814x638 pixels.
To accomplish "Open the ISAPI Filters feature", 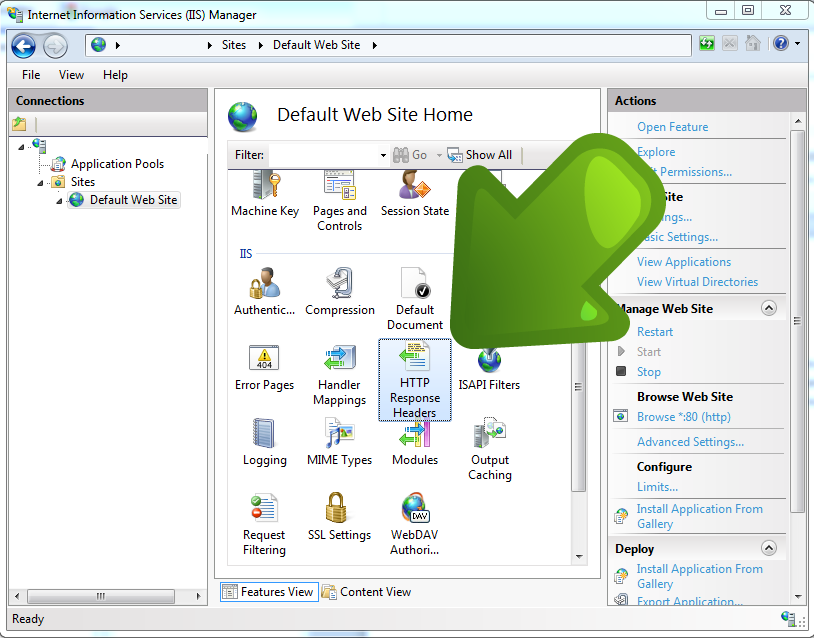I will (489, 368).
